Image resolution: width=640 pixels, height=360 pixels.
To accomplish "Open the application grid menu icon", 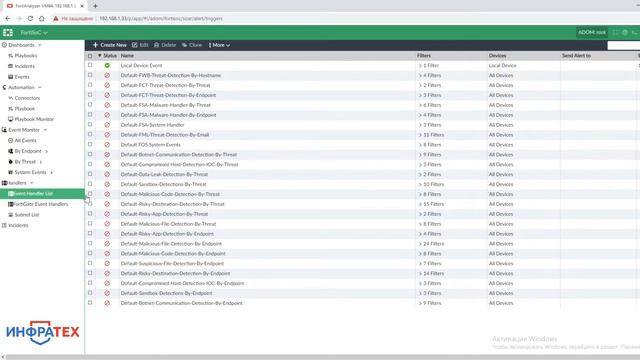I will (8, 33).
